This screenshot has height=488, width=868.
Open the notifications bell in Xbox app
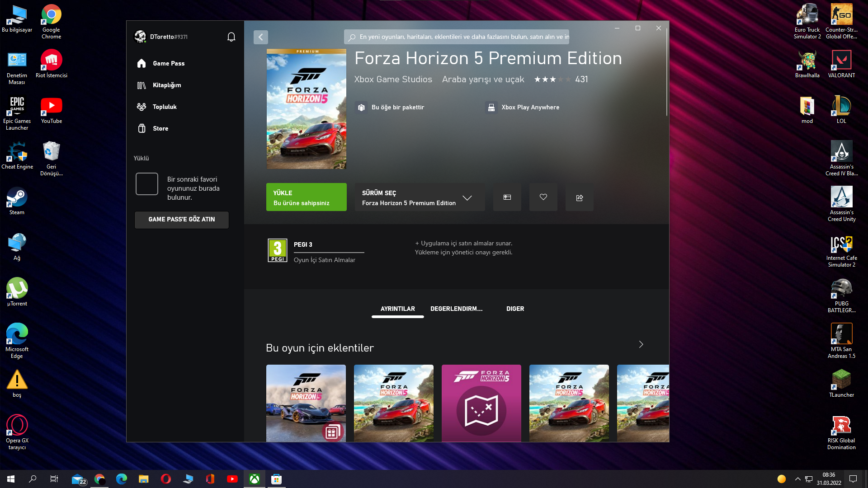[231, 37]
